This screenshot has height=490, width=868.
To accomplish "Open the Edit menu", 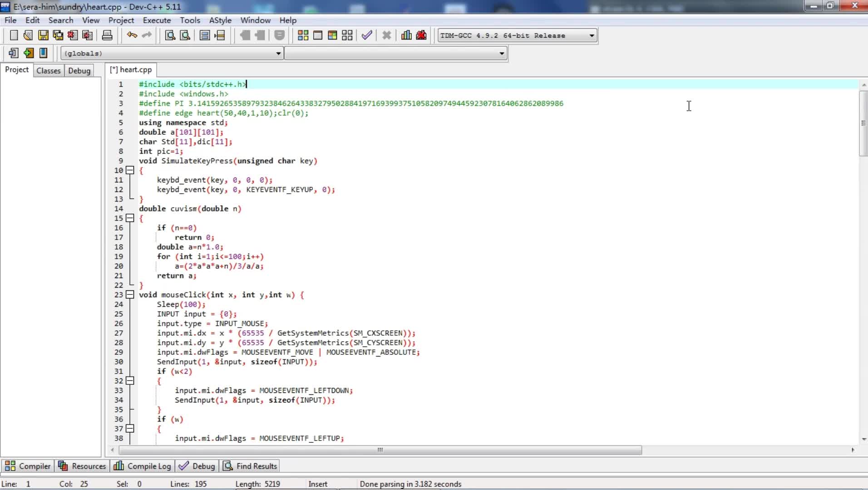I will 32,20.
